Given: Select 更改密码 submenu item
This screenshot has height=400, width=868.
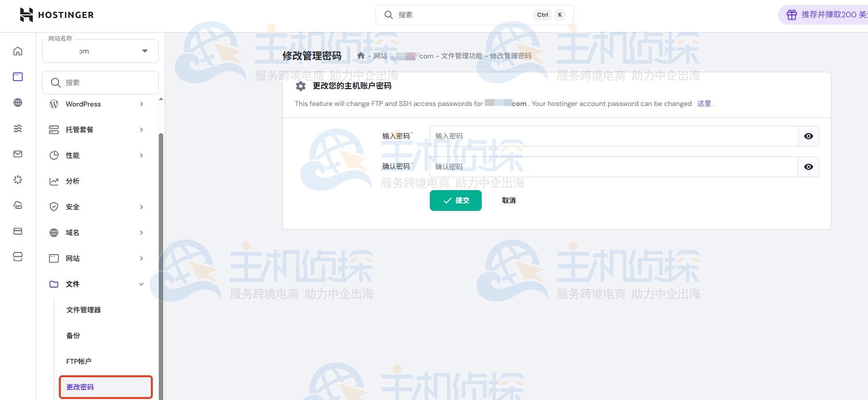Looking at the screenshot, I should click(106, 387).
